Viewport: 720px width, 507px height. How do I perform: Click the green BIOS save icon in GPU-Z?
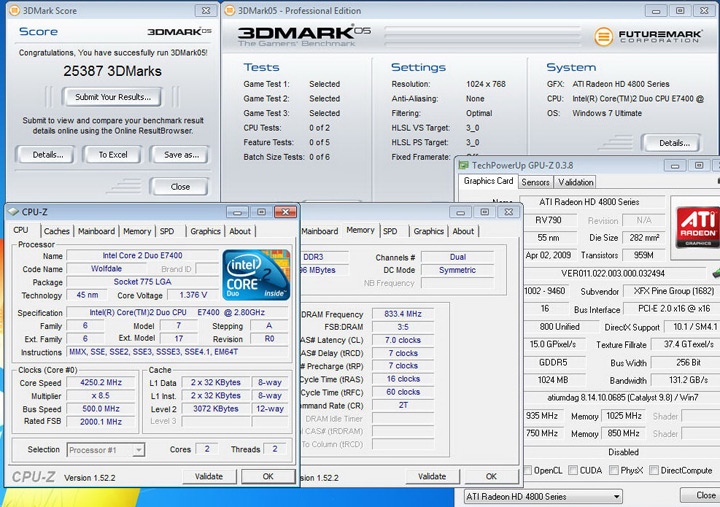point(716,273)
